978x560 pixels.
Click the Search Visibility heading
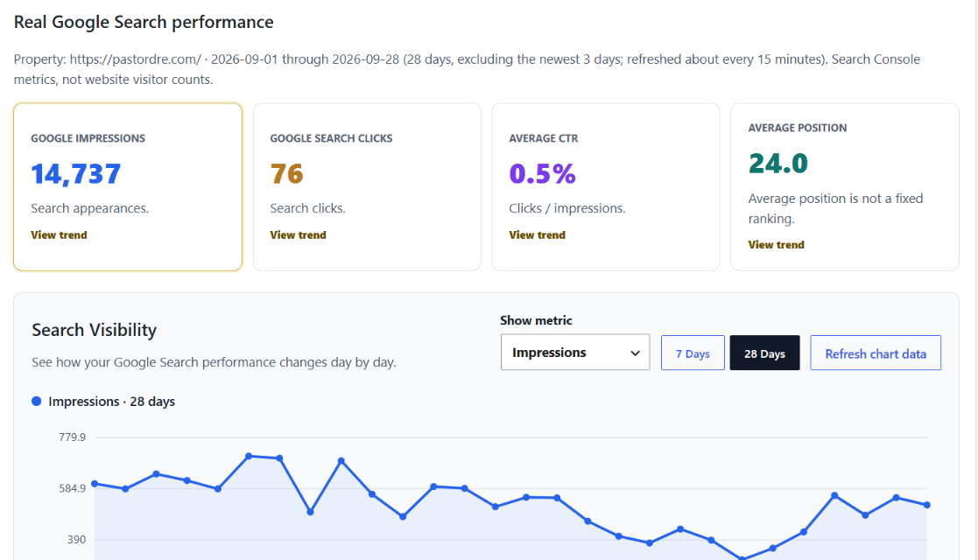[95, 330]
